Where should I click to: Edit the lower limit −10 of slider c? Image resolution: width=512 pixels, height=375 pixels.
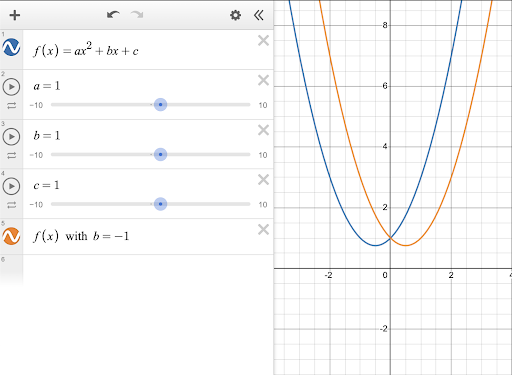[x=36, y=205]
